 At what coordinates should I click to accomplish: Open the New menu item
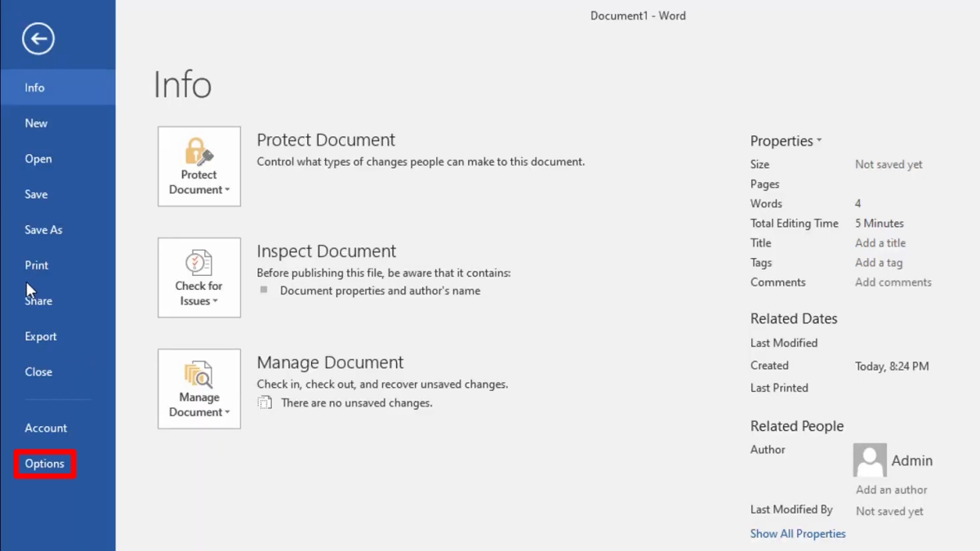point(37,123)
